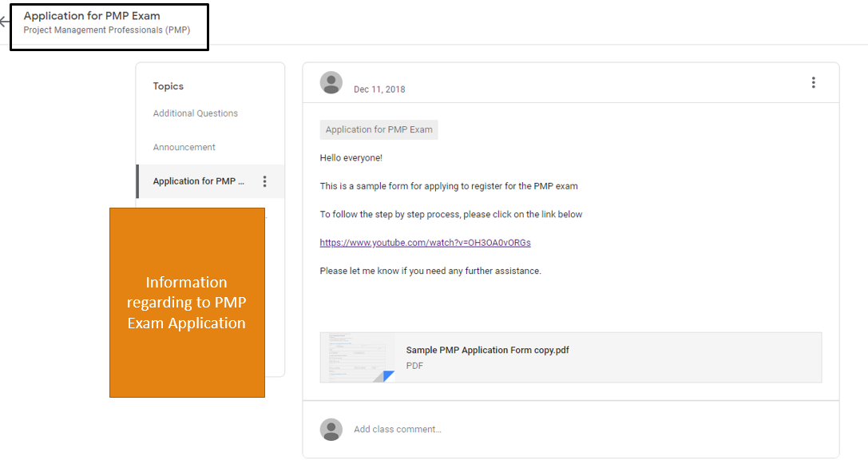This screenshot has height=468, width=868.
Task: Select the Additional Questions topic
Action: (196, 113)
